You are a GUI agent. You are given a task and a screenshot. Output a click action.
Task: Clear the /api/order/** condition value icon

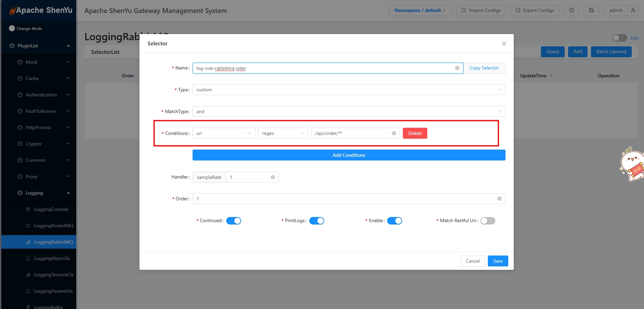[394, 133]
